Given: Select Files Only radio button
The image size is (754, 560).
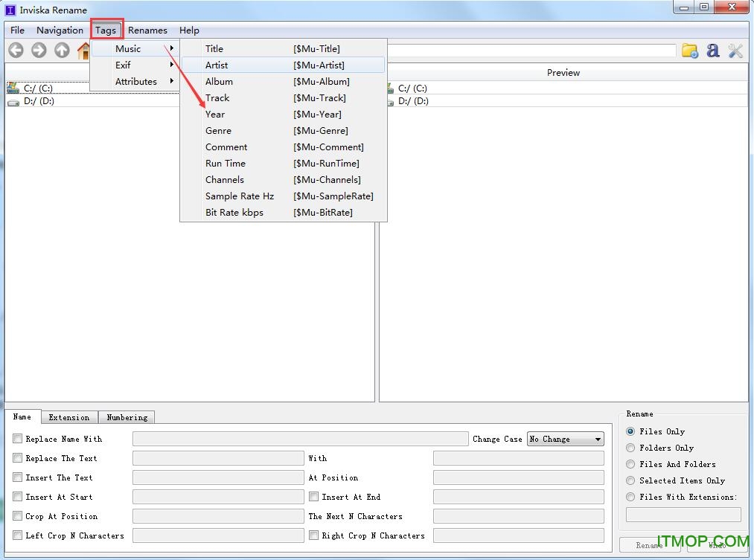Looking at the screenshot, I should tap(630, 431).
